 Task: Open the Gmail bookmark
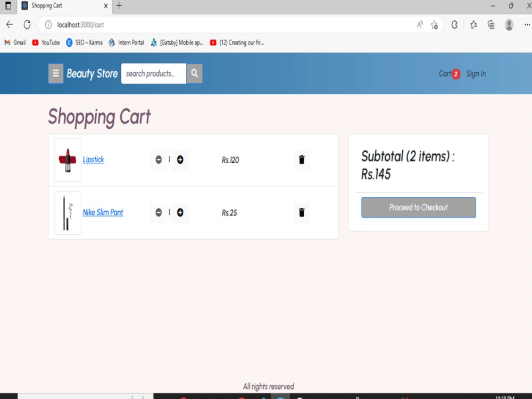click(x=15, y=43)
